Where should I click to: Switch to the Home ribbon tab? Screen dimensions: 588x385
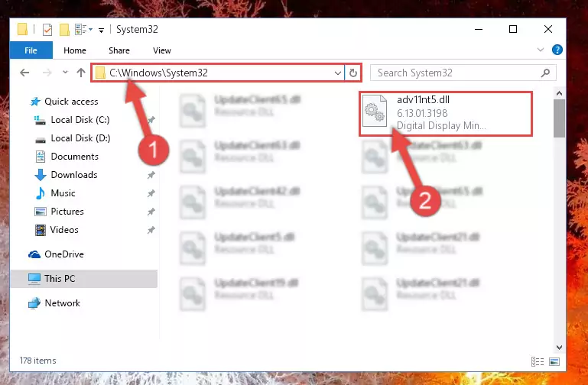tap(75, 50)
